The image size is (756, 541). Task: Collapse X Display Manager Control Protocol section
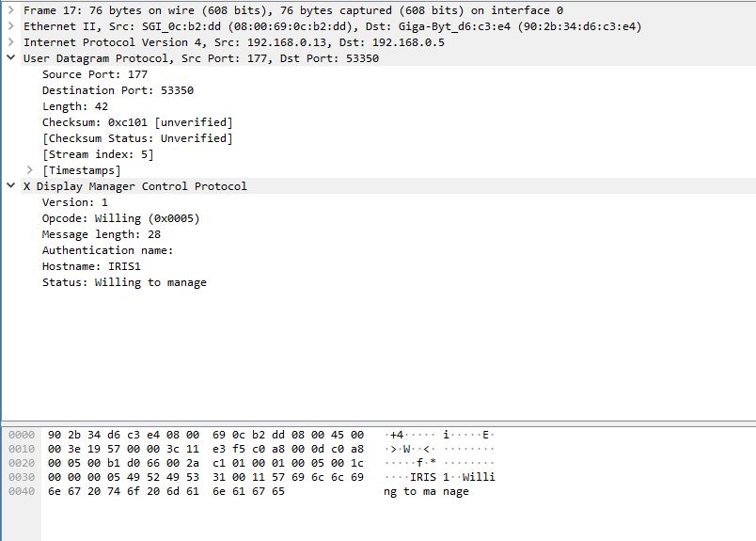point(11,185)
